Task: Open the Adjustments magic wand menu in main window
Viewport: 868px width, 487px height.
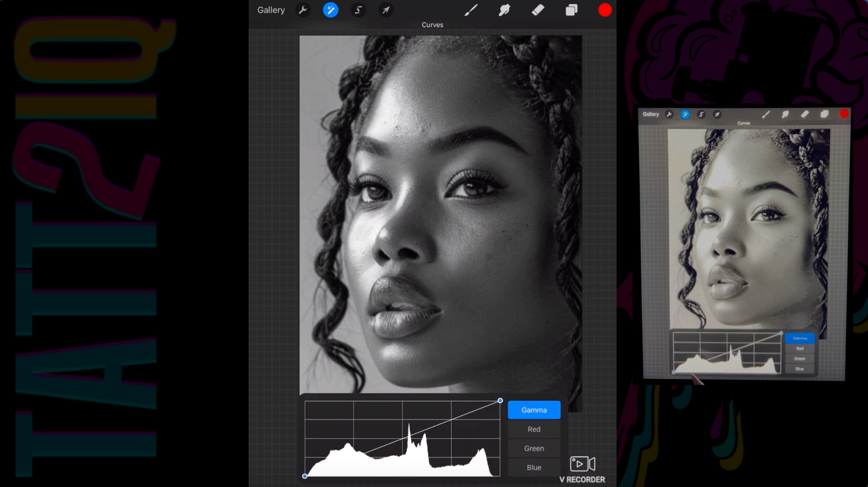Action: pos(330,10)
